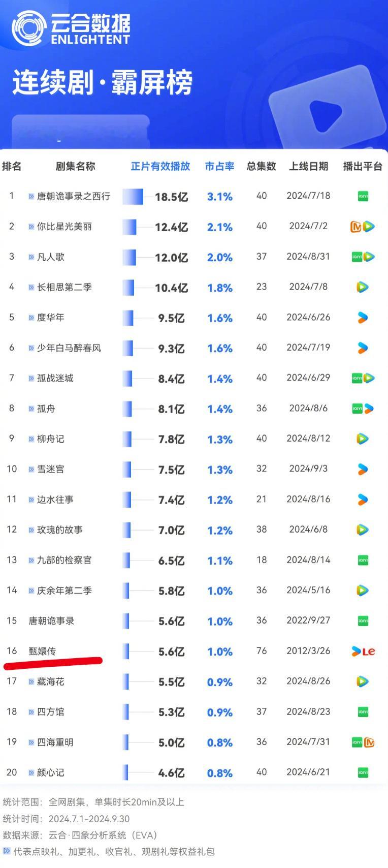
Task: Select the 正片有效播放 column header
Action: [160, 166]
